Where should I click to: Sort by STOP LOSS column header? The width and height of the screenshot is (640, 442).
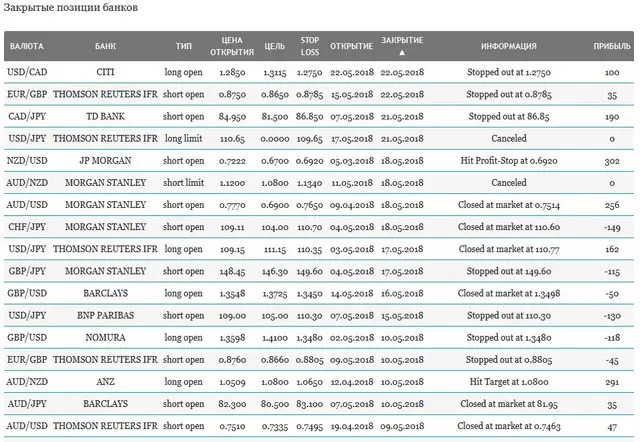309,46
